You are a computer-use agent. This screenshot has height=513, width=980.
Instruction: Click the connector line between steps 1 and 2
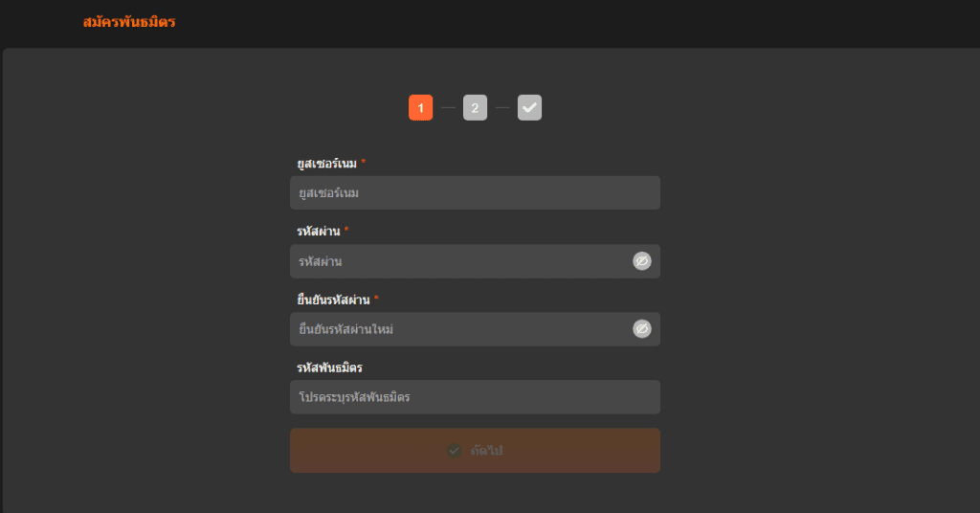coord(448,108)
